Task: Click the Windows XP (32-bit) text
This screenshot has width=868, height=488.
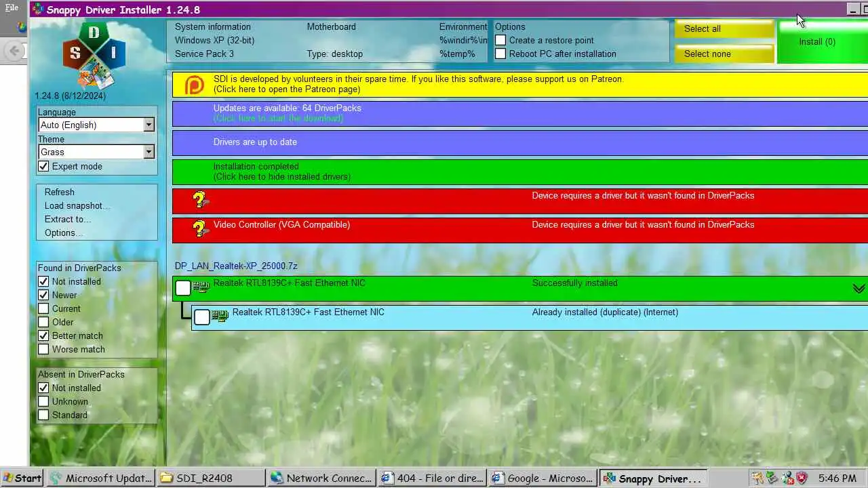Action: (x=214, y=40)
